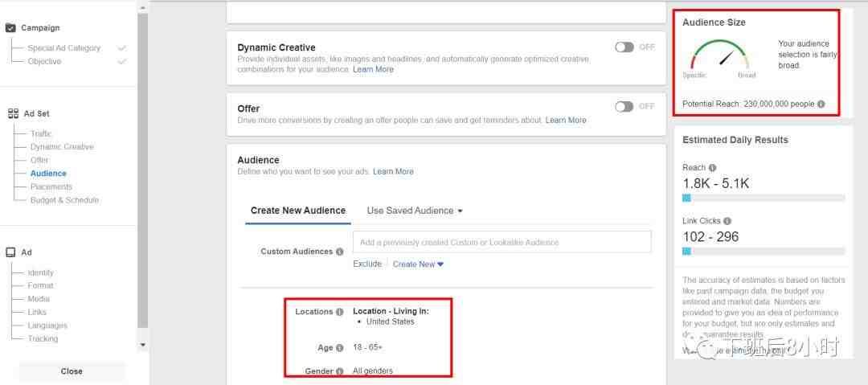Enable the Offer toggle switch

tap(624, 107)
